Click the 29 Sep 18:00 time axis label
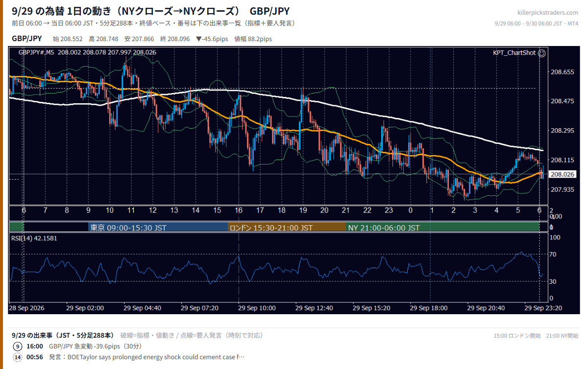Image resolution: width=588 pixels, height=369 pixels. pos(429,308)
